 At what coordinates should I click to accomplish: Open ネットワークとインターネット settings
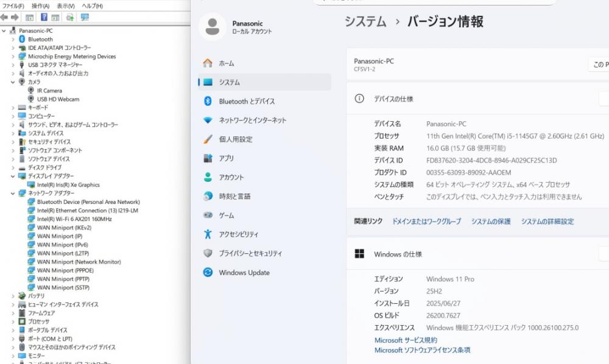(x=264, y=121)
